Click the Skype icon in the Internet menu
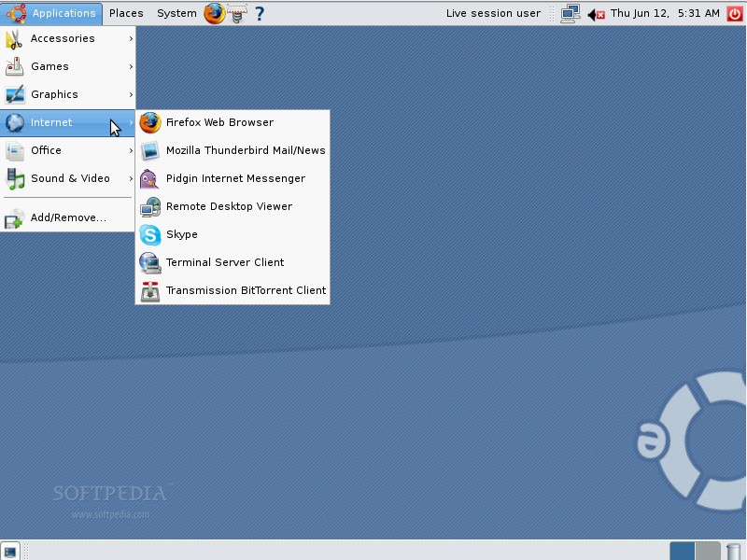This screenshot has height=560, width=747. point(151,234)
